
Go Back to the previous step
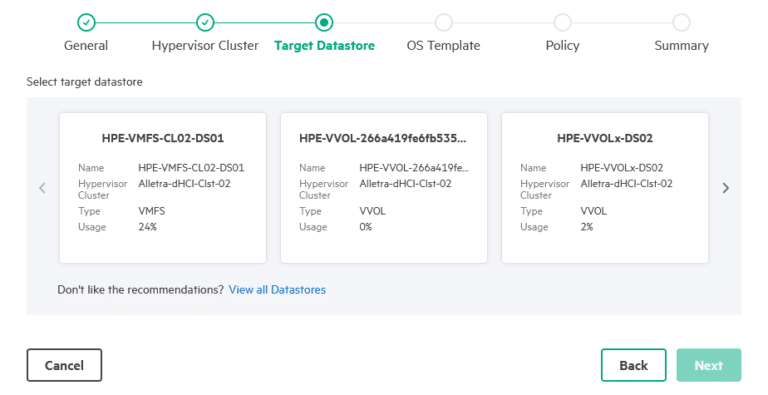tap(633, 365)
